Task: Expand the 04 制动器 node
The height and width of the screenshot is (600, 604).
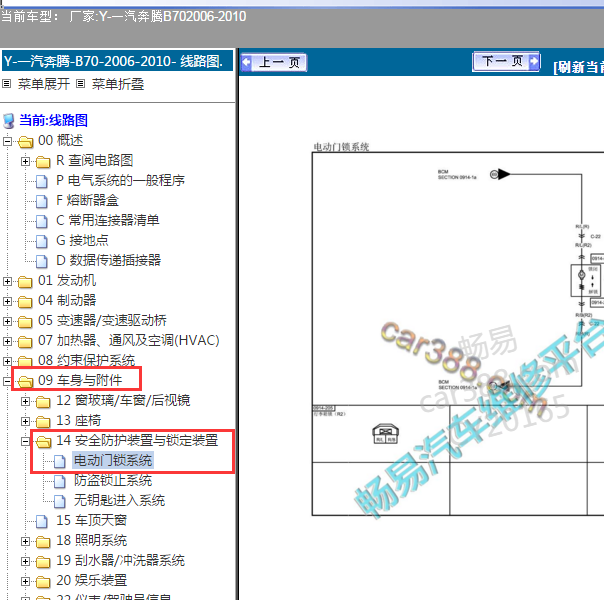Action: pos(7,302)
